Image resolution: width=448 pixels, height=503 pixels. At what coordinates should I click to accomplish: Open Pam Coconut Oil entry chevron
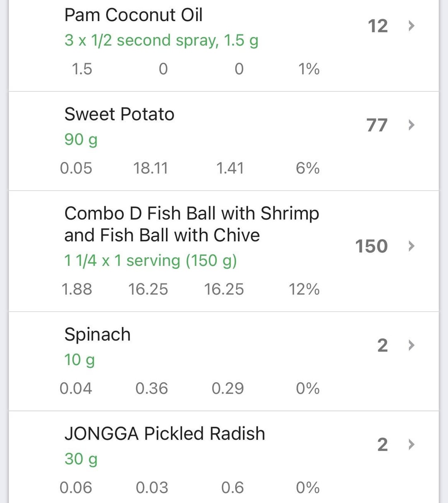[411, 26]
